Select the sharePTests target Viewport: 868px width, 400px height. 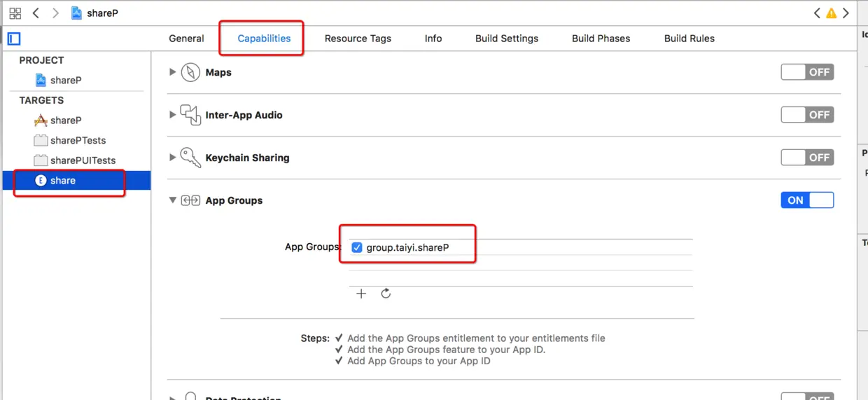[77, 140]
